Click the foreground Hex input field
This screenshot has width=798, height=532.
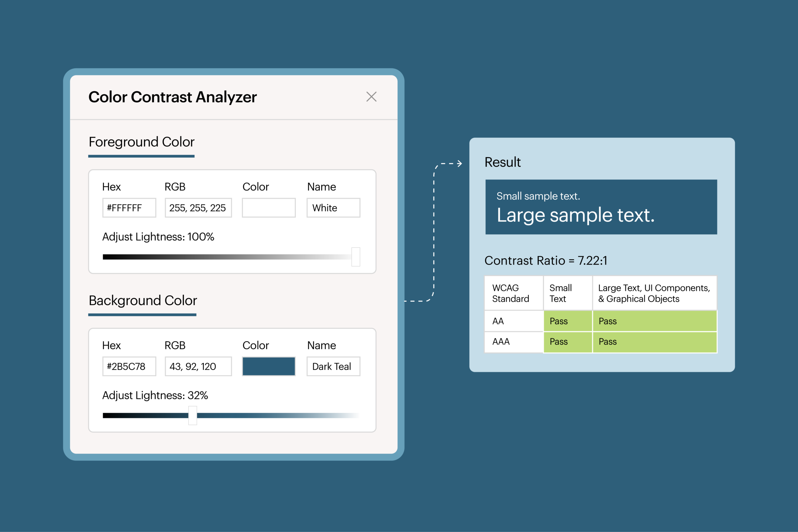pyautogui.click(x=129, y=208)
